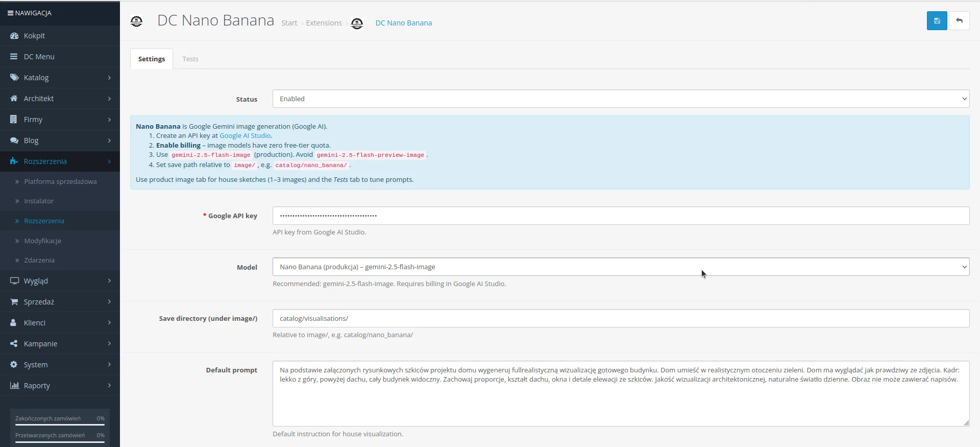
Task: Open the Rozszerzenia submenu item
Action: [x=60, y=221]
